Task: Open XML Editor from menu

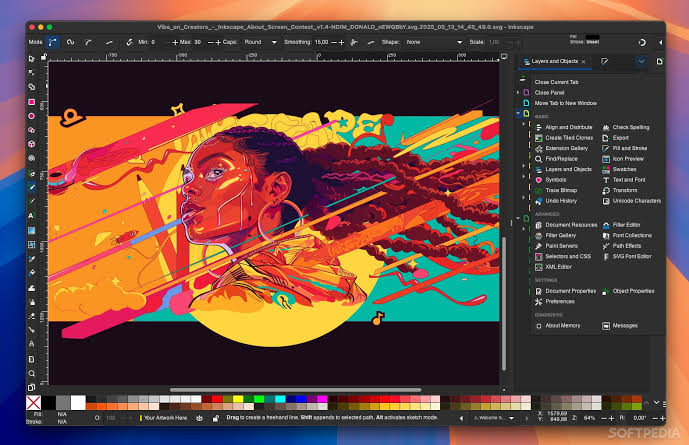Action: point(553,267)
